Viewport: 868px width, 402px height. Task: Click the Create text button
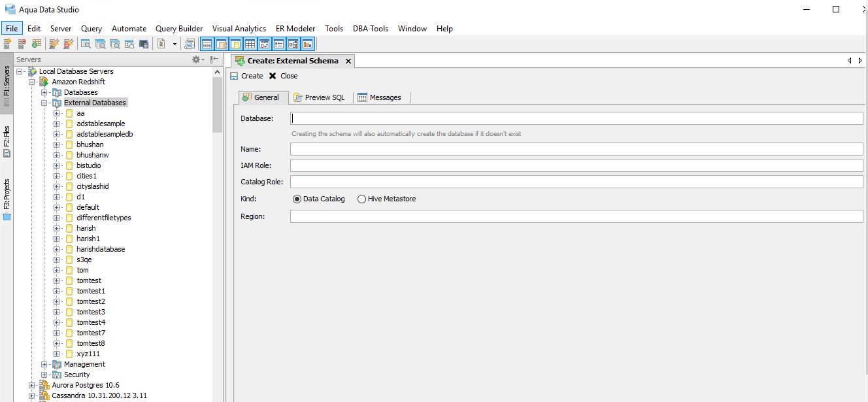click(252, 76)
